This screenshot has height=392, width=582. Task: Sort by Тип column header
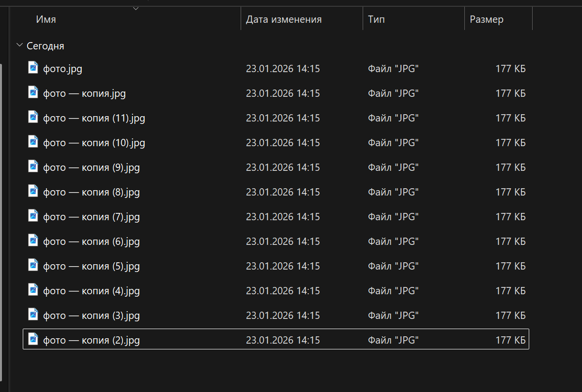tap(376, 19)
